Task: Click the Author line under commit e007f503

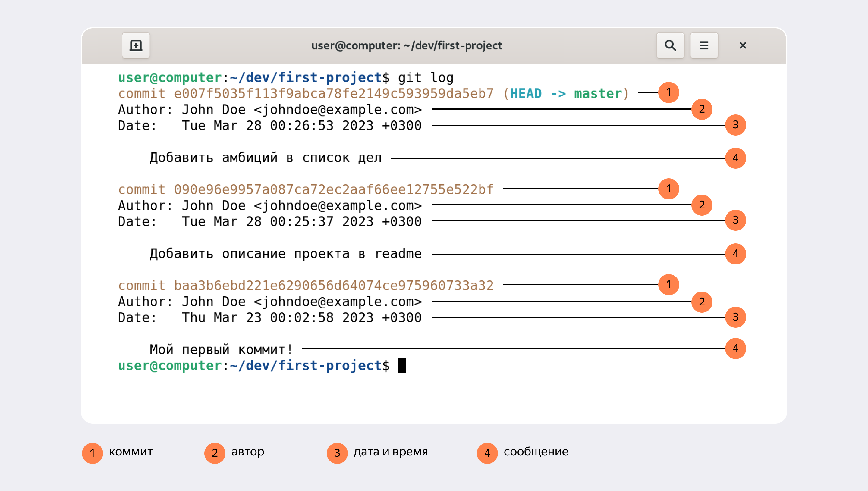Action: point(269,110)
